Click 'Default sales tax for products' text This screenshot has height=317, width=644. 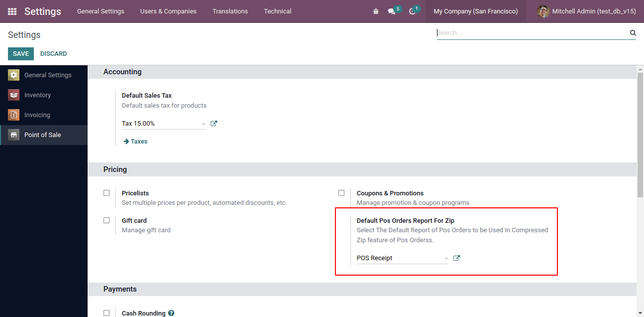[x=164, y=106]
